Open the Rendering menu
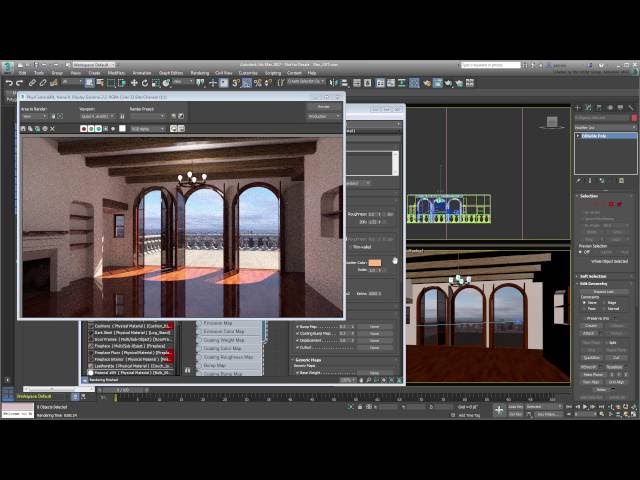The width and height of the screenshot is (640, 480). click(x=200, y=73)
